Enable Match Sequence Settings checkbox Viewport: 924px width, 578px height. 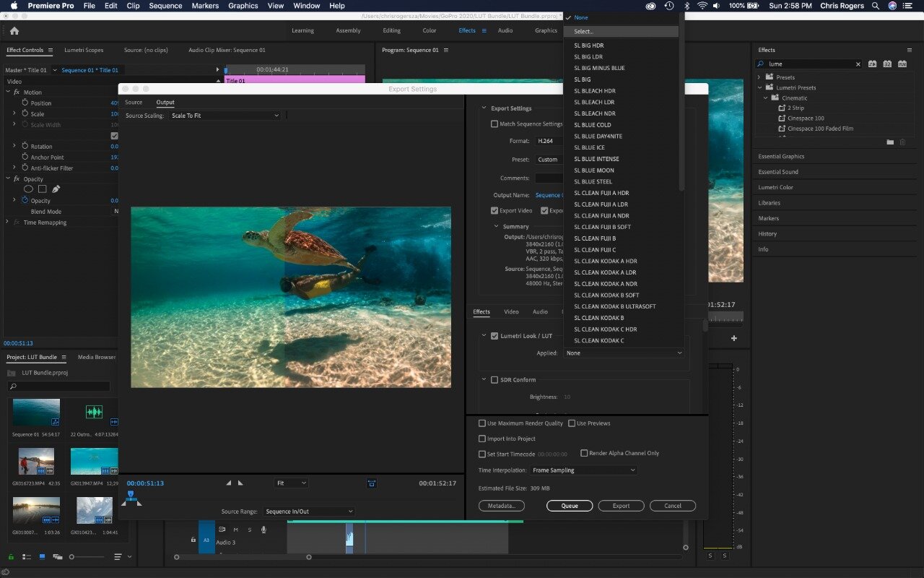494,124
